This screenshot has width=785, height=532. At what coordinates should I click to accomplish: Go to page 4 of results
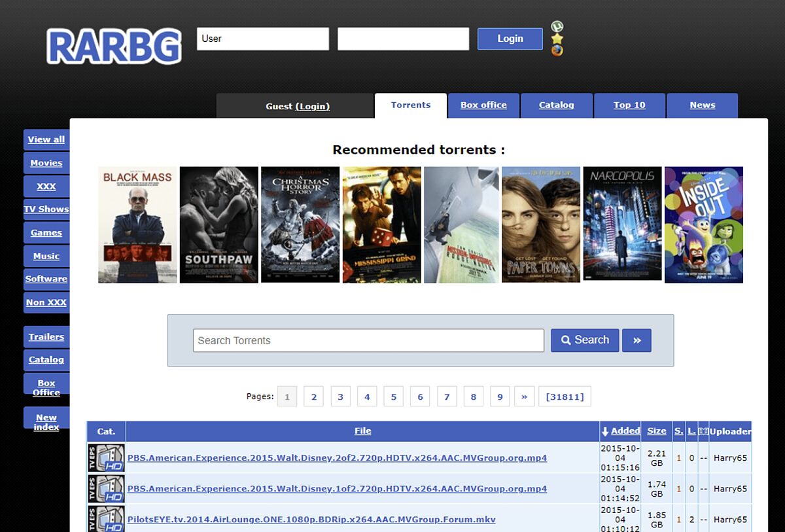click(367, 397)
